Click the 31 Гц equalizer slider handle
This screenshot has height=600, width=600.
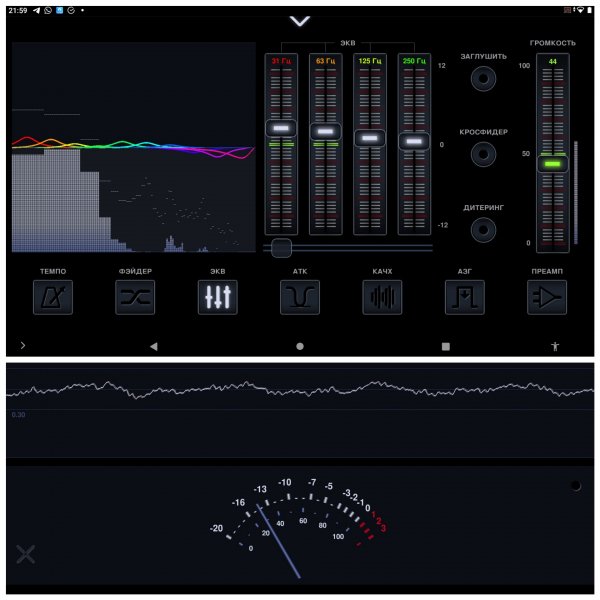coord(281,128)
